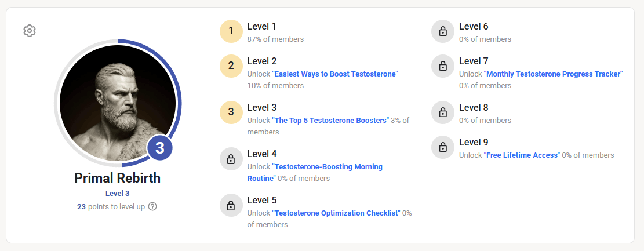Click the Level 8 lock icon
This screenshot has height=251, width=644.
tap(442, 112)
